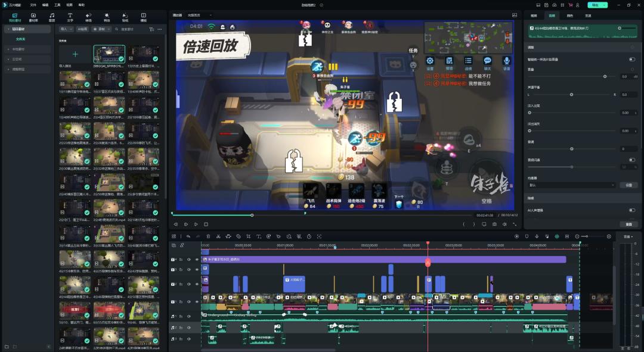Open the Audio (音频) library tab
Image resolution: width=644 pixels, height=352 pixels.
(x=52, y=17)
